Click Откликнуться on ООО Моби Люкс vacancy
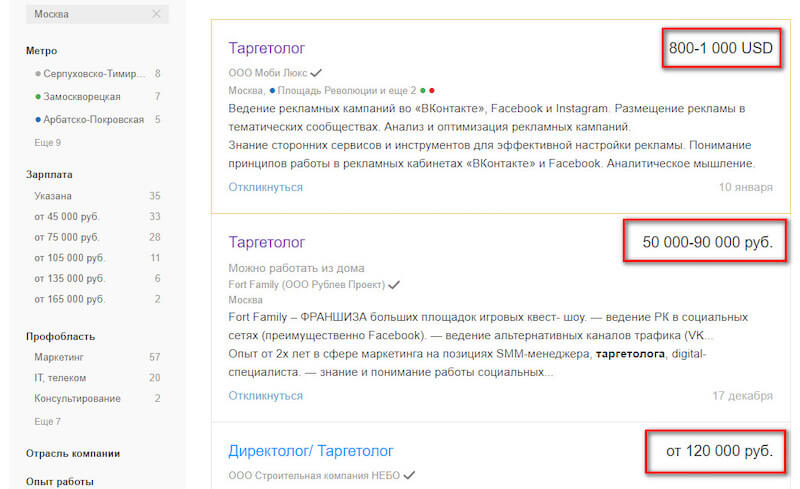 265,187
